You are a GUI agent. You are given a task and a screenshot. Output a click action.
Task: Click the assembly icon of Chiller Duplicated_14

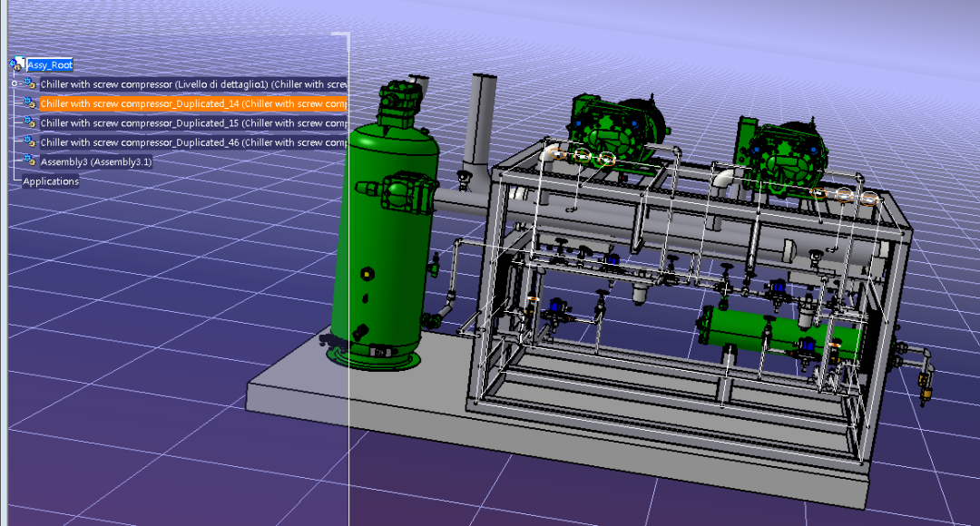30,102
